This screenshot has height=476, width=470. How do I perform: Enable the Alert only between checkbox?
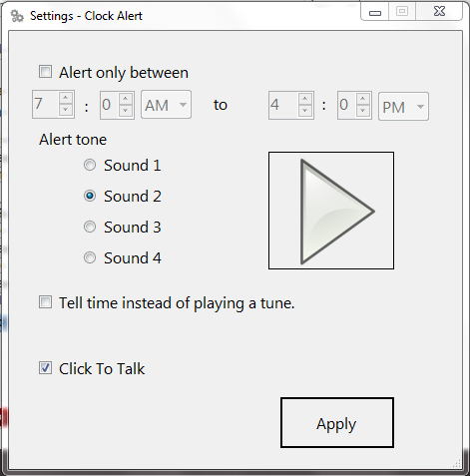pyautogui.click(x=45, y=72)
